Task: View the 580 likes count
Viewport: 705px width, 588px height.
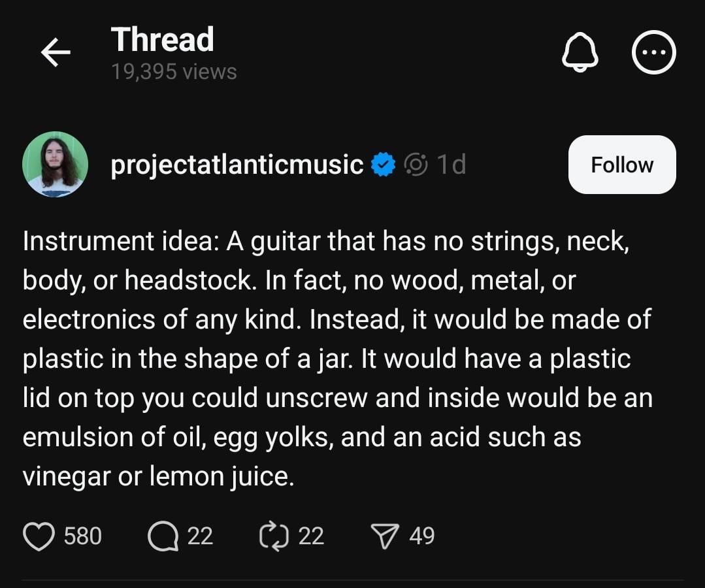Action: (x=83, y=536)
